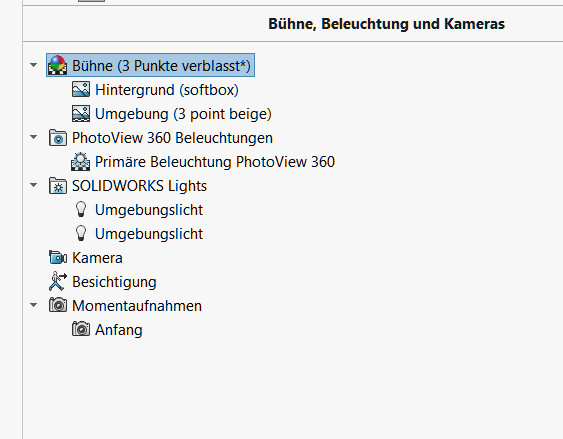Screen dimensions: 563x439
Task: Click the Momentaufnahmen camera icon
Action: 58,305
